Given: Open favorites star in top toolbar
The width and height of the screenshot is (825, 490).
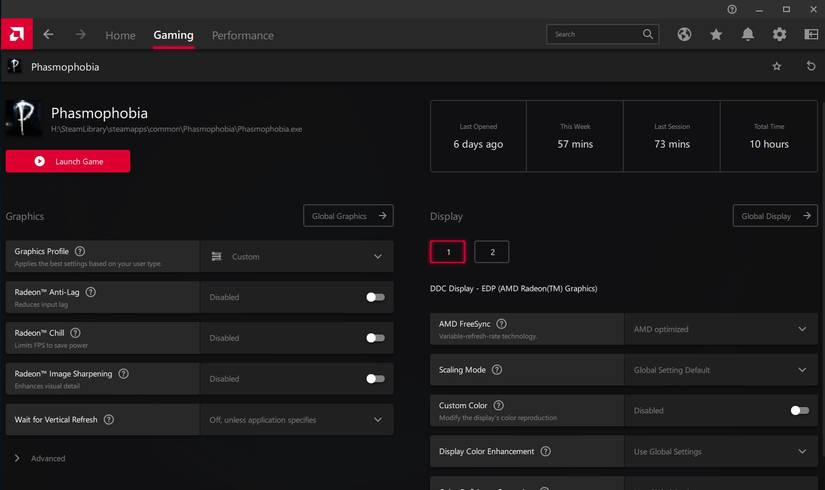Looking at the screenshot, I should click(716, 34).
